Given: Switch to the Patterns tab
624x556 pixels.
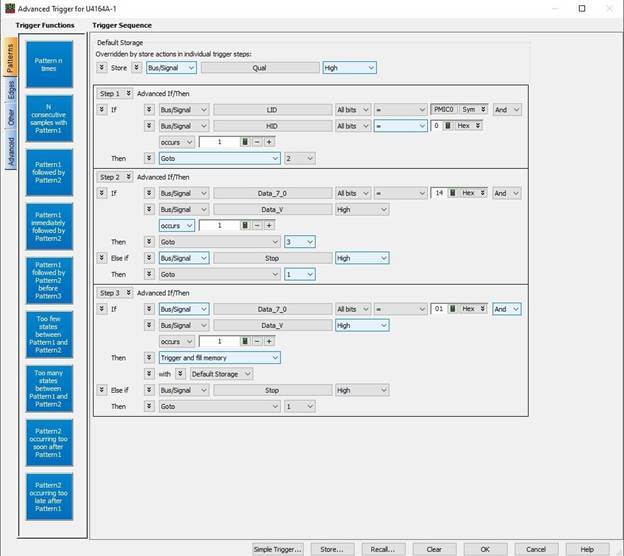Looking at the screenshot, I should coord(10,57).
